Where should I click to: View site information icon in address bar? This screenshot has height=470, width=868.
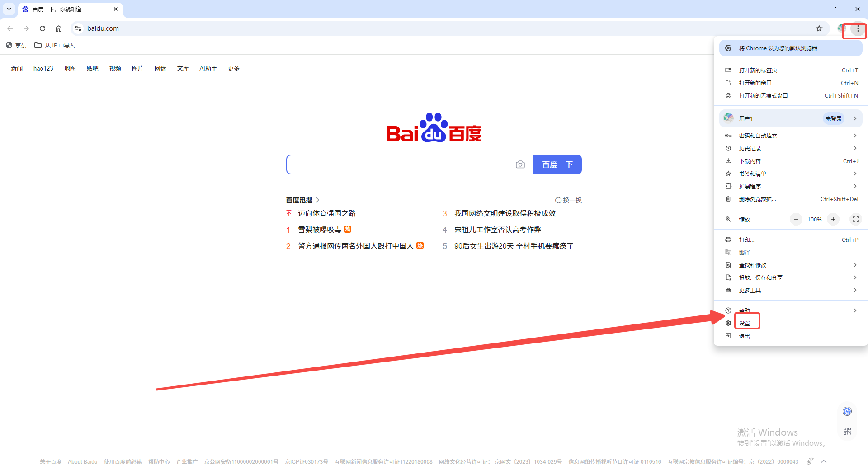tap(78, 28)
